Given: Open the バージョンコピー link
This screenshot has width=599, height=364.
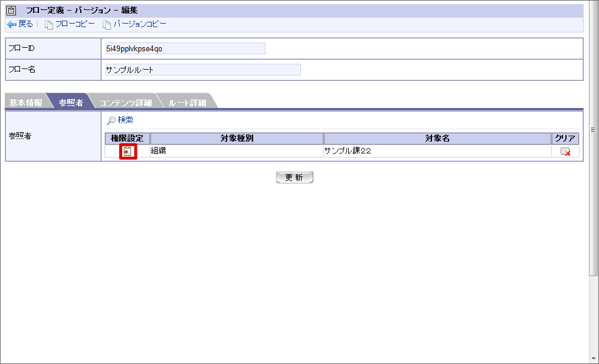Looking at the screenshot, I should tap(140, 24).
